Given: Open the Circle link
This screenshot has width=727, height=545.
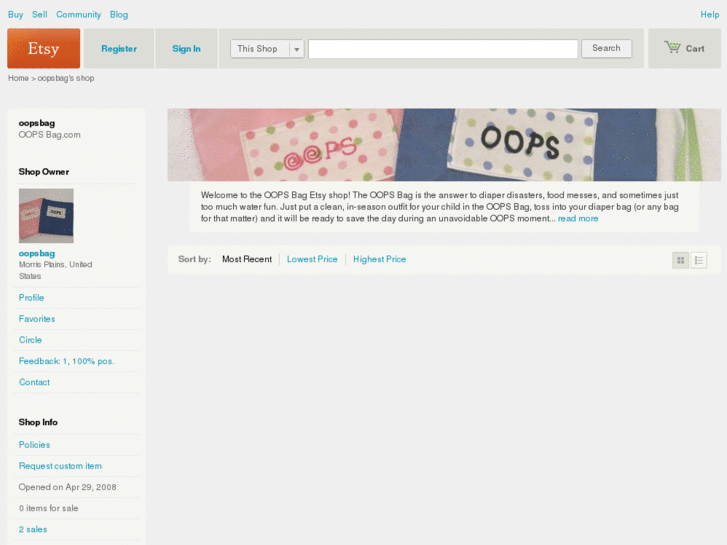Looking at the screenshot, I should click(x=30, y=340).
